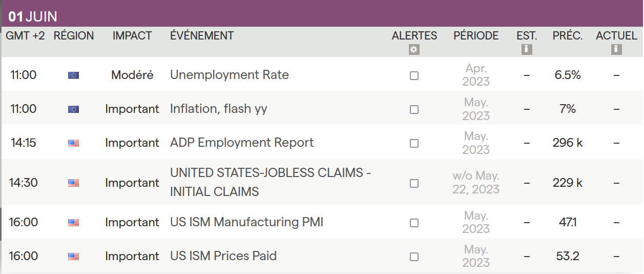Click the info icon under EST.
Viewport: 644px width, 274px height.
tap(527, 50)
